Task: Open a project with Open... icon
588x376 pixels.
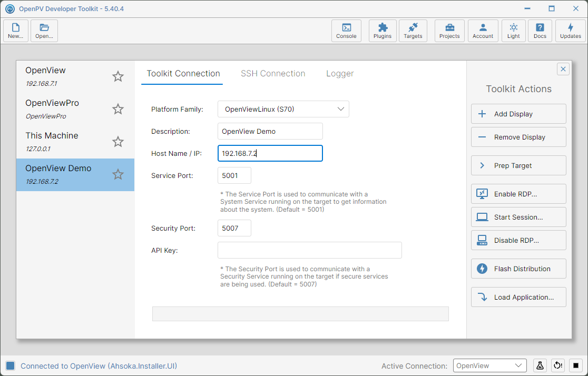Action: click(x=44, y=31)
